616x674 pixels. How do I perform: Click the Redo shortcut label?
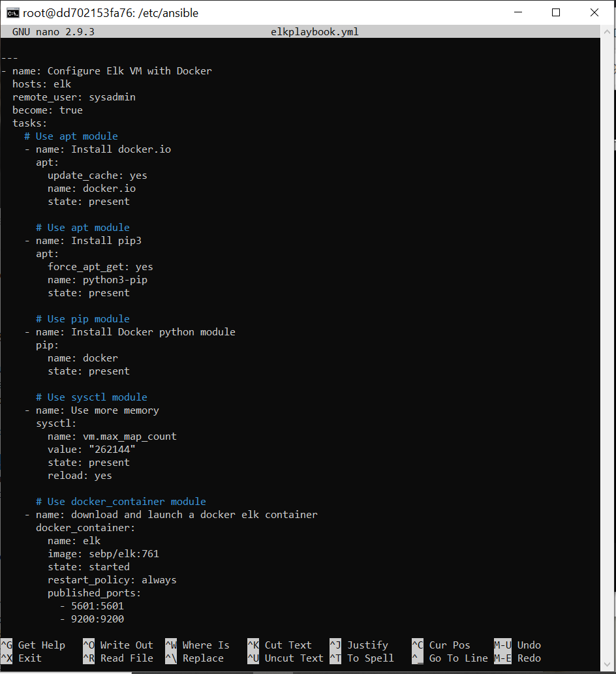click(x=529, y=658)
